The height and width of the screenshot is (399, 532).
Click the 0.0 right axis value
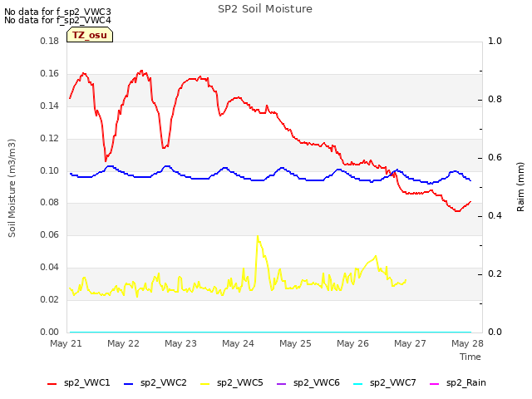495,332
